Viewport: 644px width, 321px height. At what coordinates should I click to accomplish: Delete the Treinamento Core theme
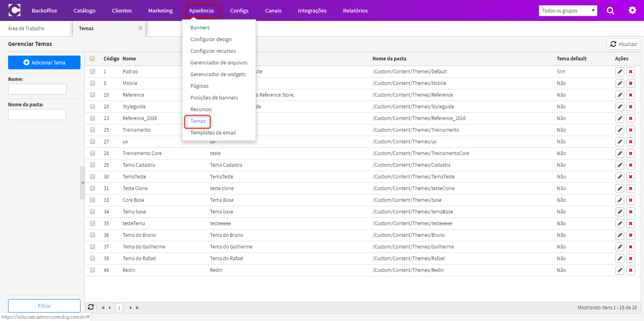point(631,153)
